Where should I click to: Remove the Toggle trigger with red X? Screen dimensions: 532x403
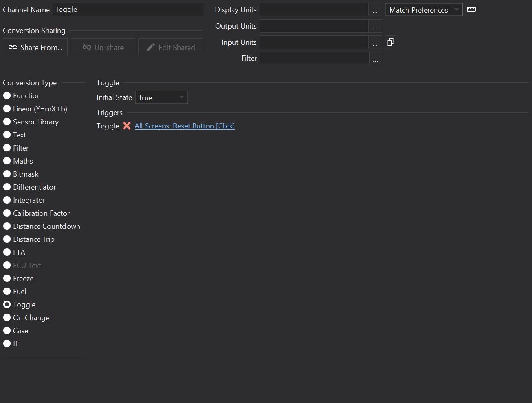pos(127,126)
